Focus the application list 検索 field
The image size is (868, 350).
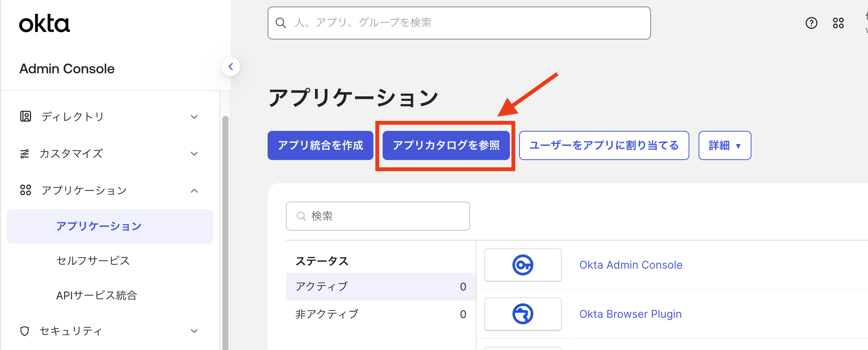[x=378, y=216]
